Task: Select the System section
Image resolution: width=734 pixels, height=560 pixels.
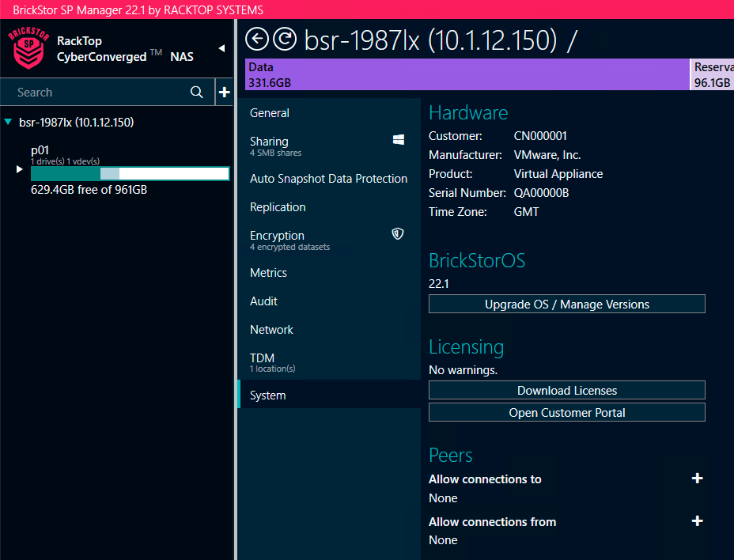Action: [329, 395]
